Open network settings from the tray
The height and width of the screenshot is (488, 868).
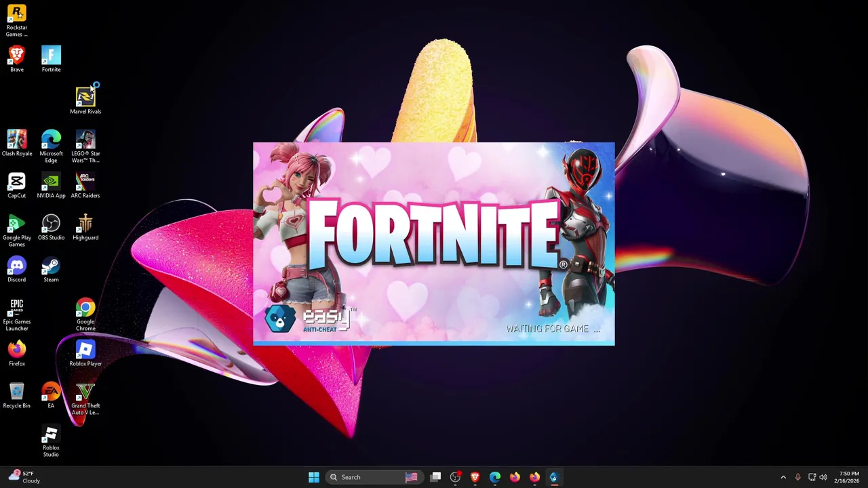point(812,477)
